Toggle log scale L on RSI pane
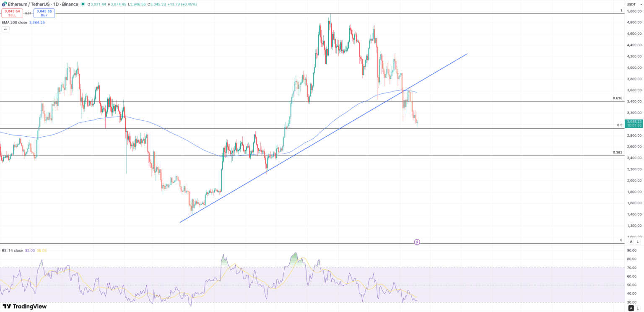The width and height of the screenshot is (644, 312). [x=638, y=308]
